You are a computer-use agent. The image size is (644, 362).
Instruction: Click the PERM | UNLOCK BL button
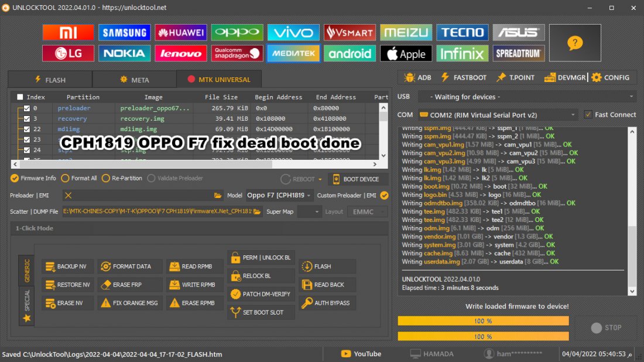(261, 258)
